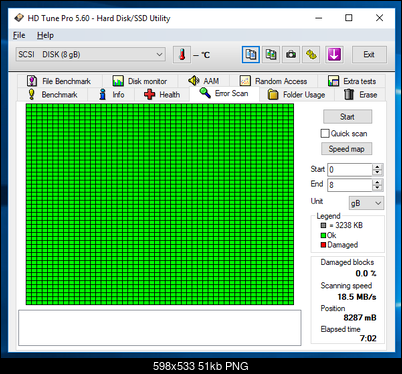
Task: Click the thermometer temperature icon
Action: point(182,55)
